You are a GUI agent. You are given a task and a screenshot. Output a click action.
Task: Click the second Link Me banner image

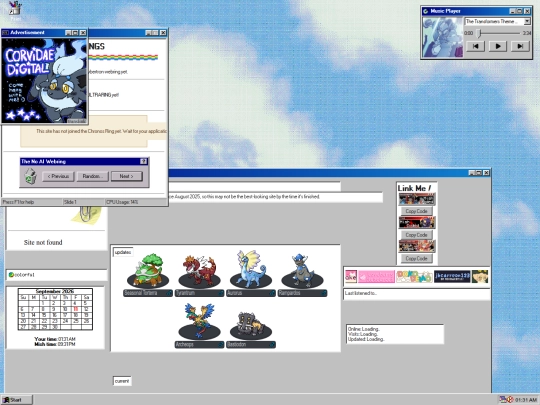click(x=417, y=222)
